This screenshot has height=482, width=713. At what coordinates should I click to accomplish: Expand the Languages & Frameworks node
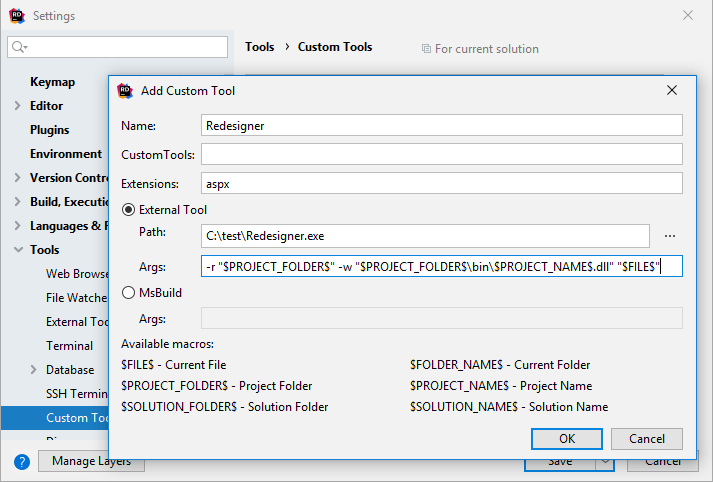pyautogui.click(x=18, y=226)
